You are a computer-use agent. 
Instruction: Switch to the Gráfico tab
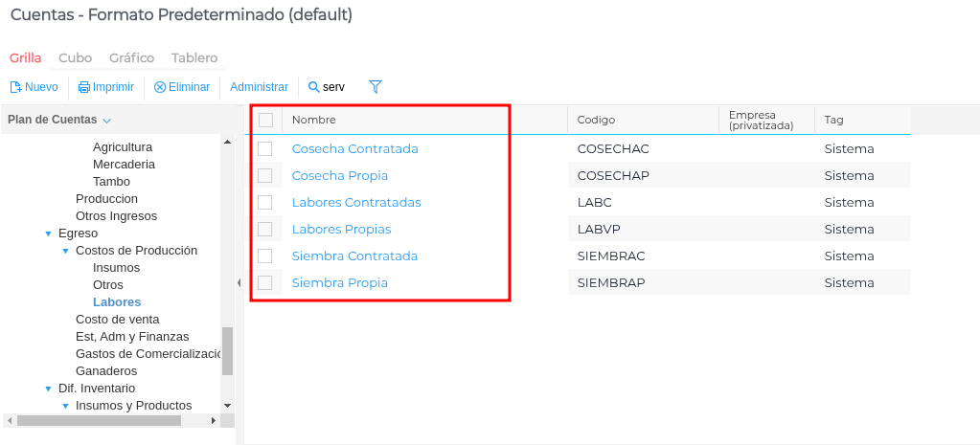click(131, 58)
